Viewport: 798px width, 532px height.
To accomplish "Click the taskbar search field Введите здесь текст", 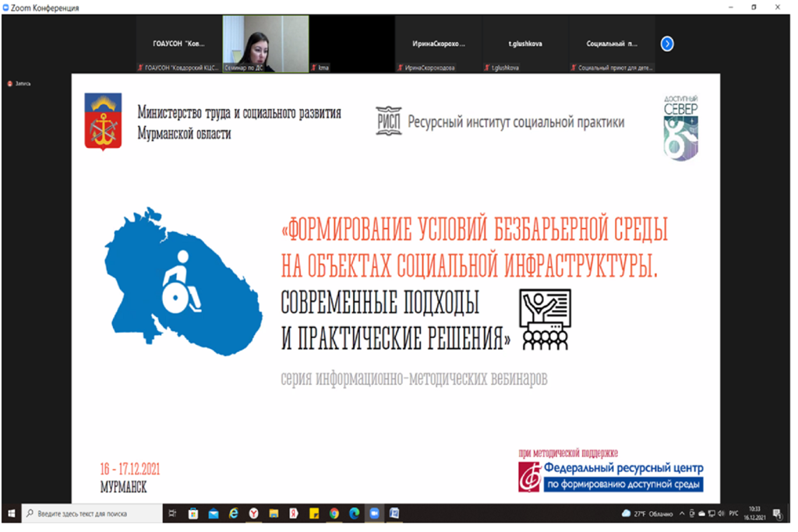I will coord(92,513).
